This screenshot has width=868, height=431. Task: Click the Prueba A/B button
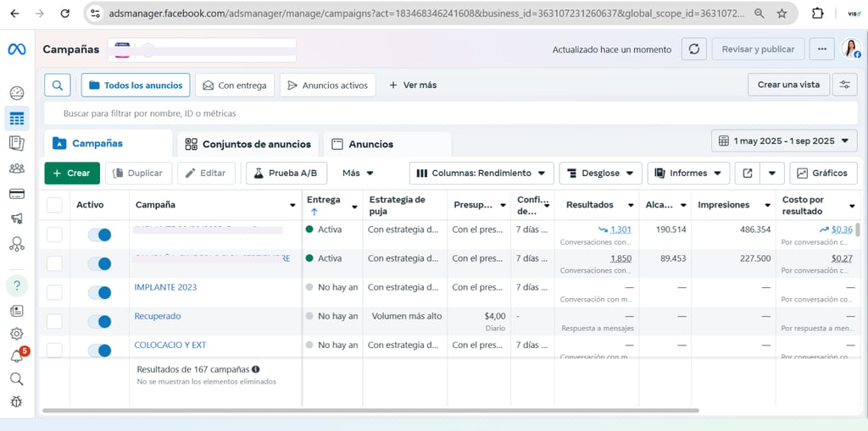tap(287, 174)
